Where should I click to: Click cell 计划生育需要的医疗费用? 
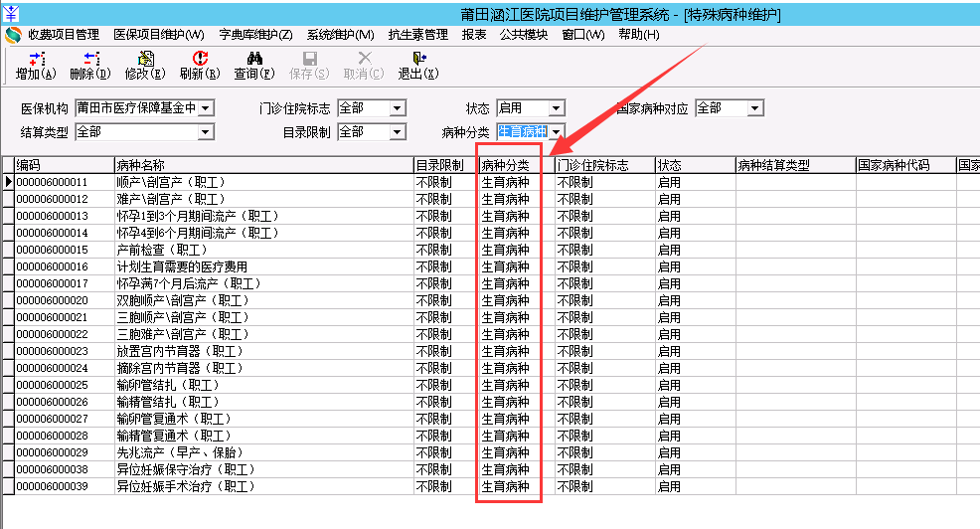[x=264, y=267]
